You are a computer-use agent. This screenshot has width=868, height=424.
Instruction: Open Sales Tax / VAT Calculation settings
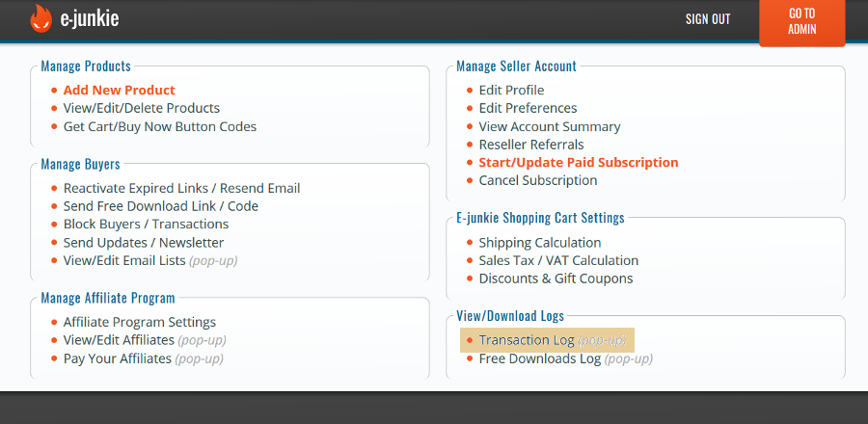click(558, 260)
